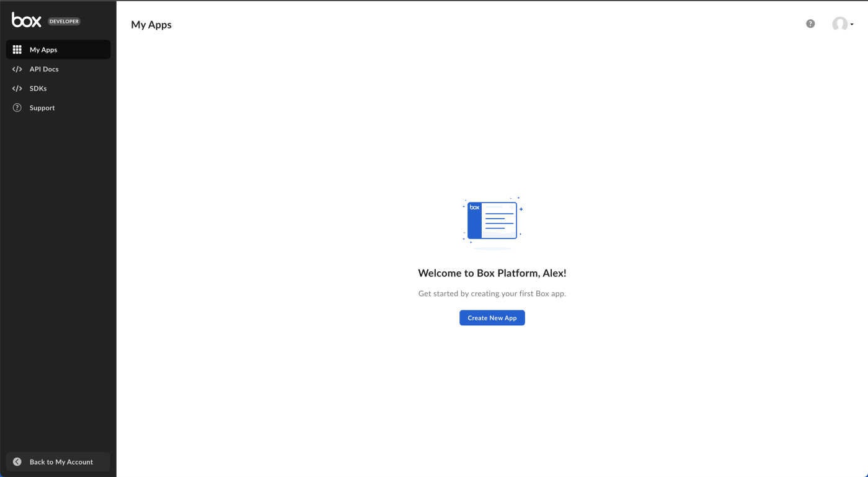Viewport: 868px width, 477px height.
Task: Click the API Docs code icon
Action: tap(17, 69)
